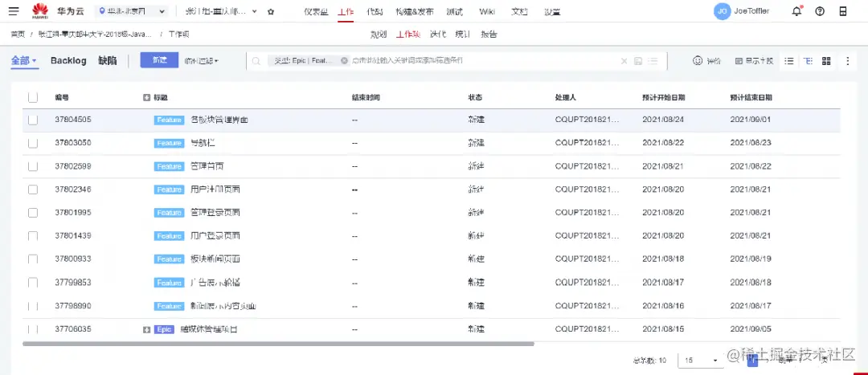
Task: Remove the Epic | Feature filter chip
Action: (344, 61)
